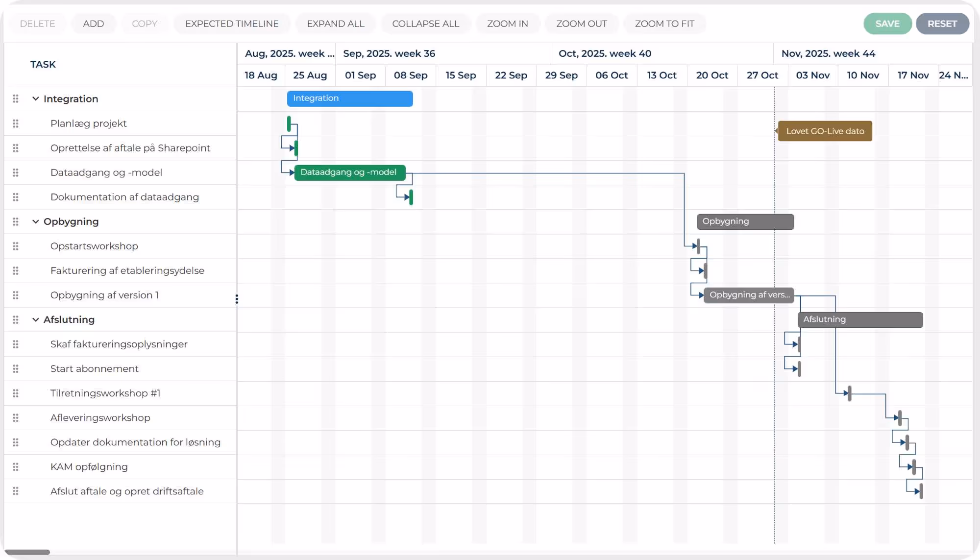This screenshot has height=560, width=980.
Task: Click drag handle icon beside Integration row
Action: [16, 99]
